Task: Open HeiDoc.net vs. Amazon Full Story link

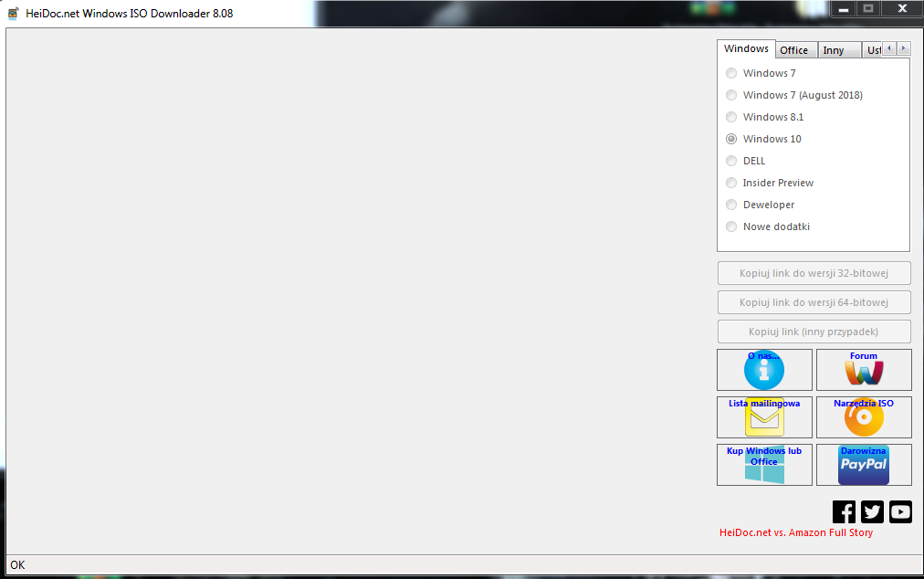Action: 796,532
